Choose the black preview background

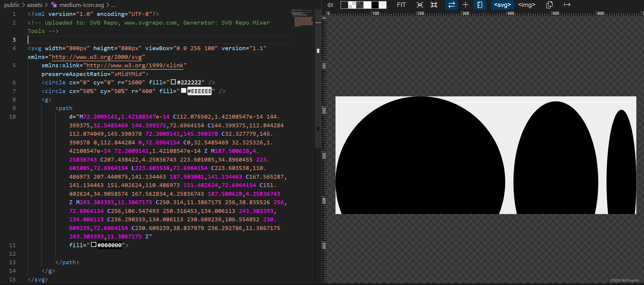[375, 5]
